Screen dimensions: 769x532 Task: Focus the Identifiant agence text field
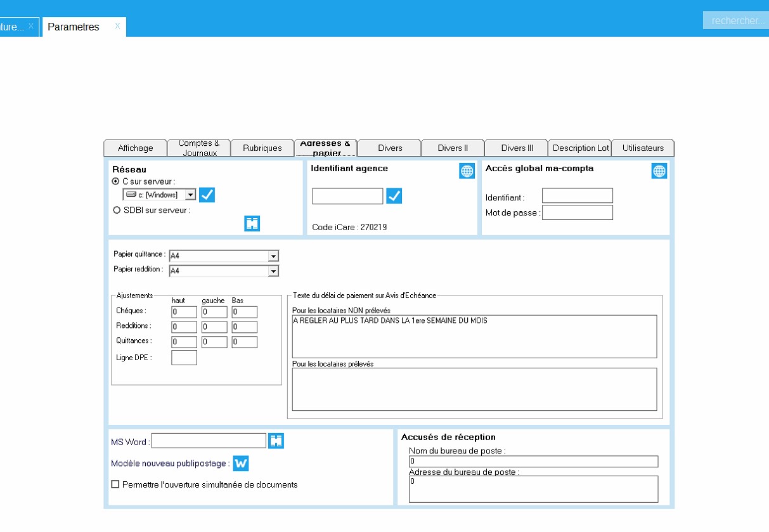pyautogui.click(x=347, y=196)
